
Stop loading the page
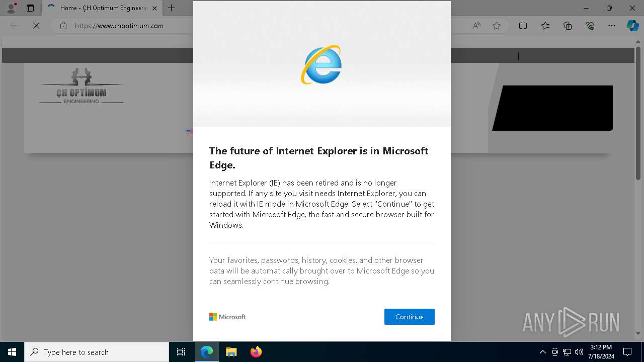[36, 26]
